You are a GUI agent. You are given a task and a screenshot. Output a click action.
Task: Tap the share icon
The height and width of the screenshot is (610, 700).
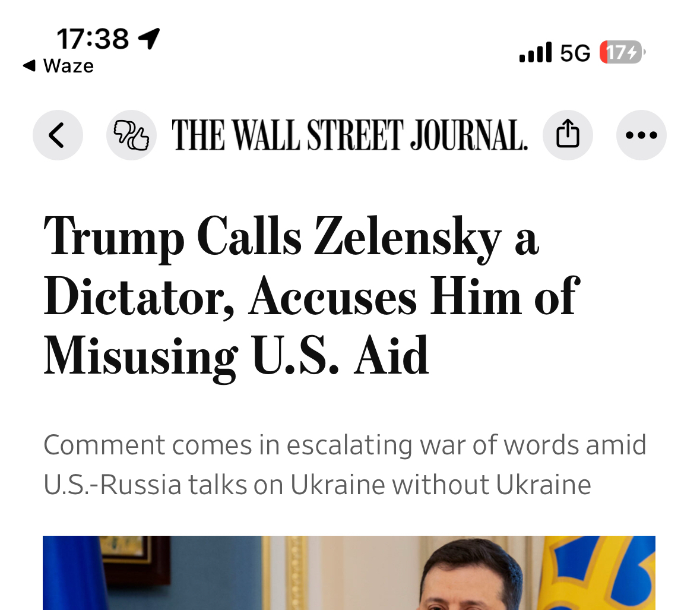568,135
